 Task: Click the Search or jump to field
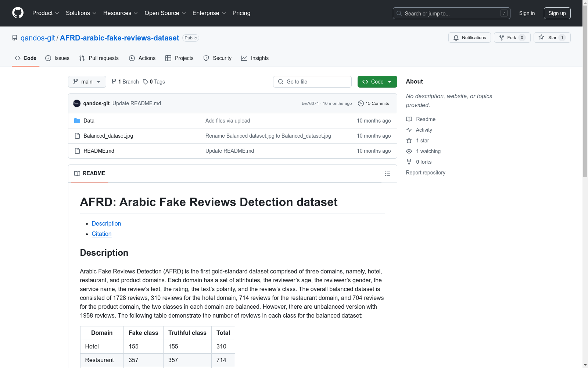pyautogui.click(x=452, y=13)
